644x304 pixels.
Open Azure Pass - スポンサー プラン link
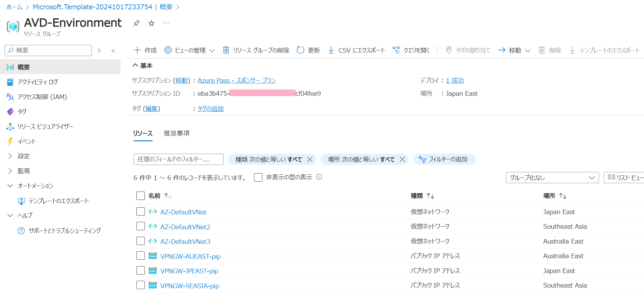pos(237,81)
